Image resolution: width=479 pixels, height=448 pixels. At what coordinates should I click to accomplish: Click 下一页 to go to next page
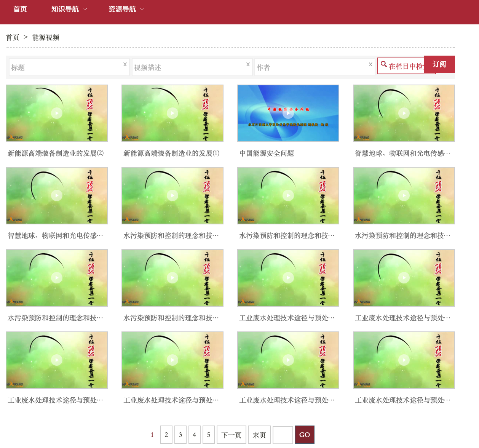coord(232,435)
